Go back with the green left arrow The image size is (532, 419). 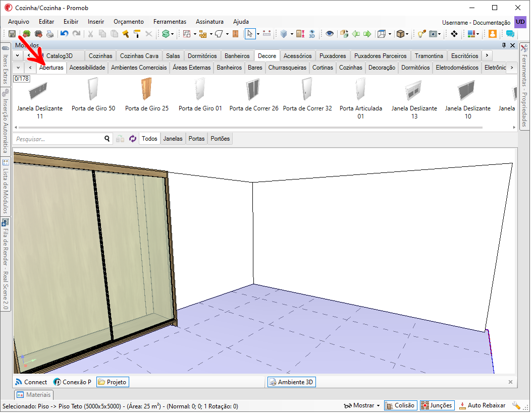coord(356,34)
